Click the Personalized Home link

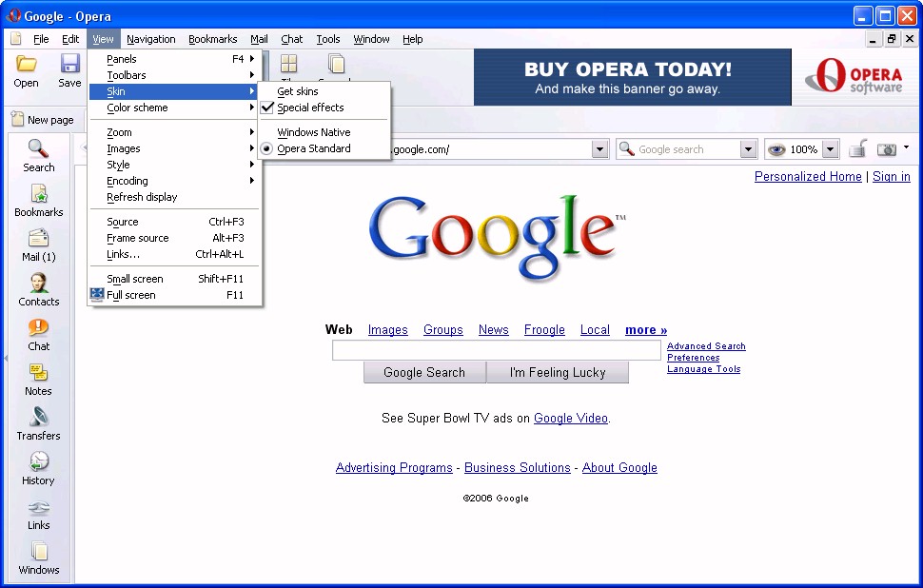click(808, 177)
